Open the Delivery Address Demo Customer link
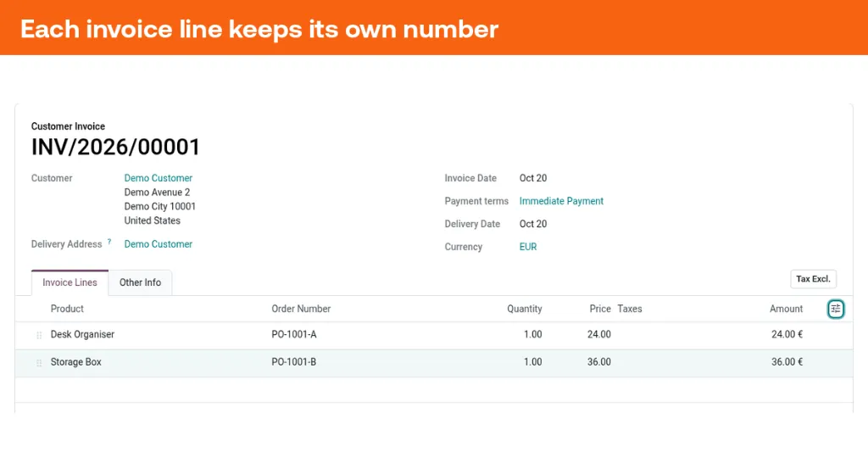Image resolution: width=868 pixels, height=463 pixels. (159, 243)
